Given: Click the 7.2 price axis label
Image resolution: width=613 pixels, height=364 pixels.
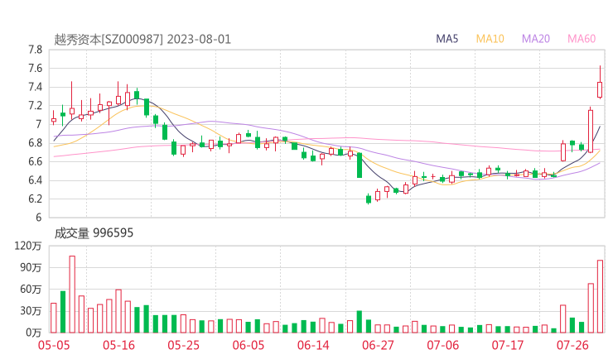Looking at the screenshot, I should point(35,105).
